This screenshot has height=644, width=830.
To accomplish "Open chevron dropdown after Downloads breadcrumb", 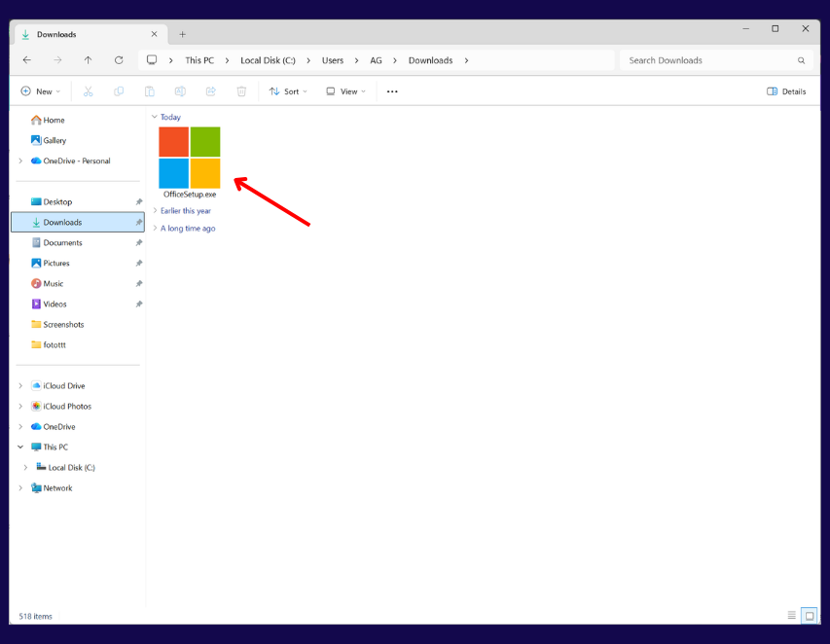I will (466, 60).
